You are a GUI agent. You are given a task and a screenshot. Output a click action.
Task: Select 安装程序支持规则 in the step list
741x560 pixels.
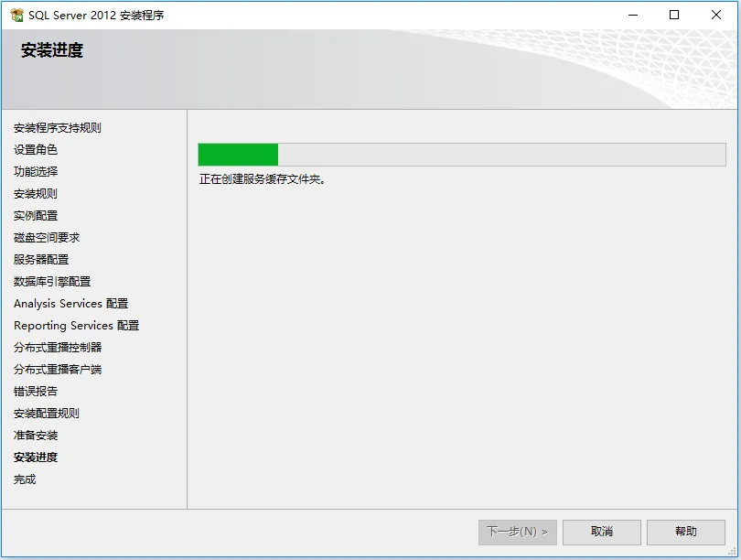[x=58, y=128]
